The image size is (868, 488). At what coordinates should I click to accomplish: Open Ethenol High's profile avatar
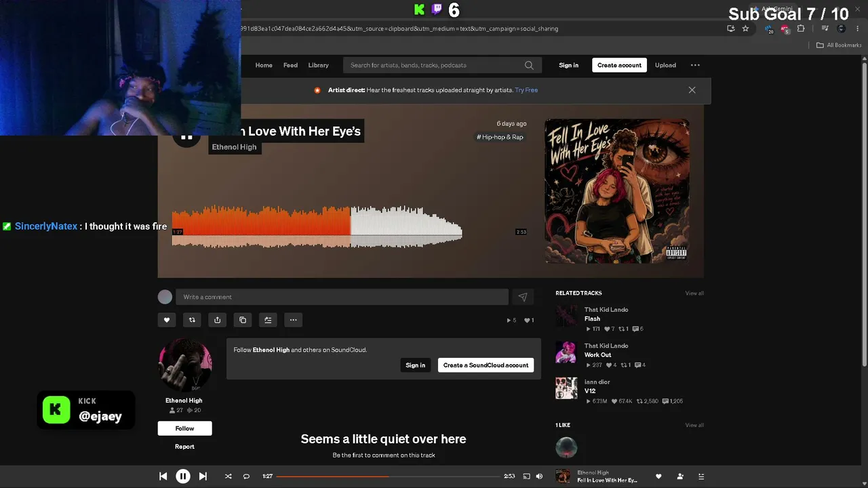184,365
